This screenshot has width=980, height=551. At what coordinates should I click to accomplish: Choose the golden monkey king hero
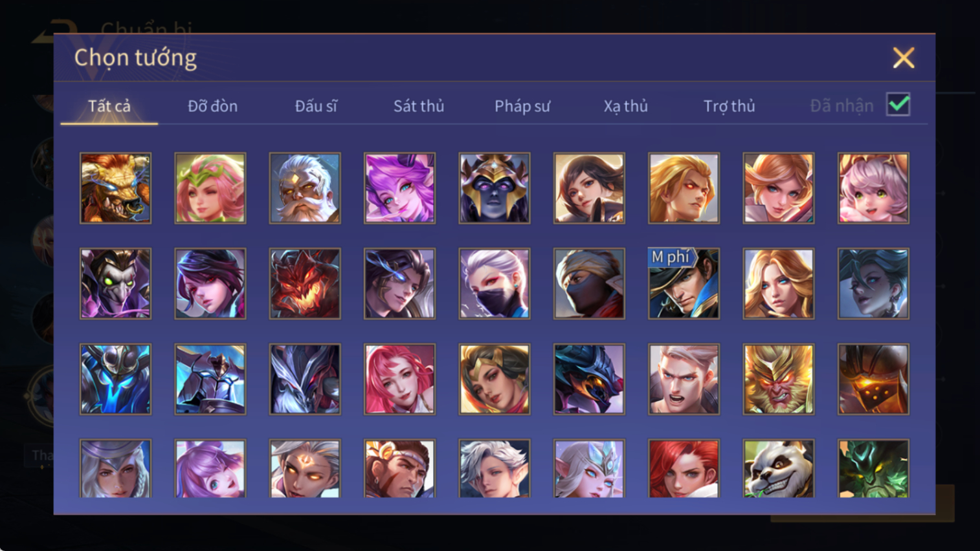[778, 379]
